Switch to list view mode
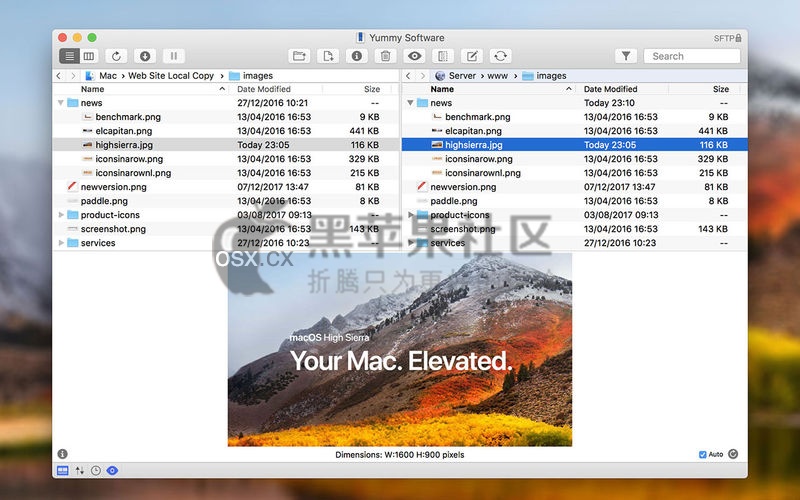 coord(69,56)
